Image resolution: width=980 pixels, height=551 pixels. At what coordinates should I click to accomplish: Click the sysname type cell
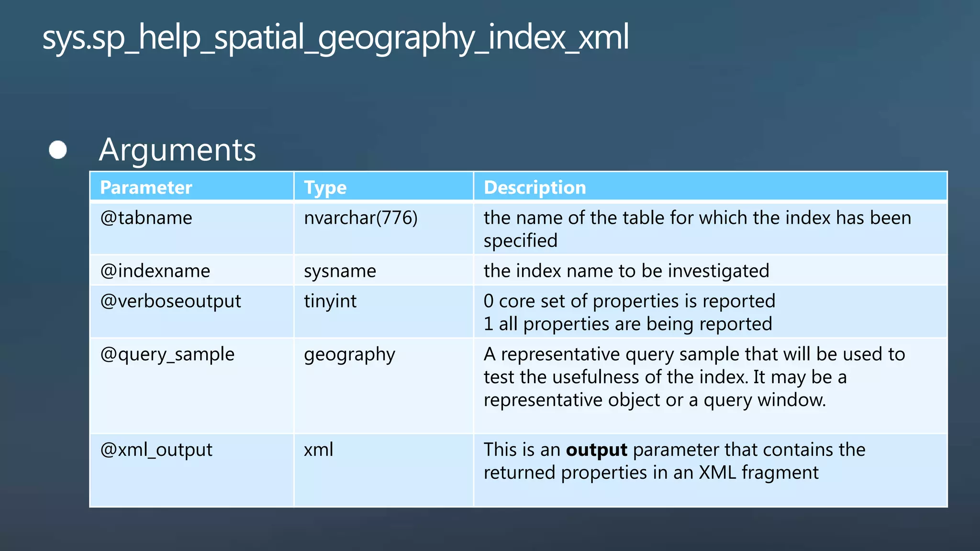pyautogui.click(x=340, y=271)
